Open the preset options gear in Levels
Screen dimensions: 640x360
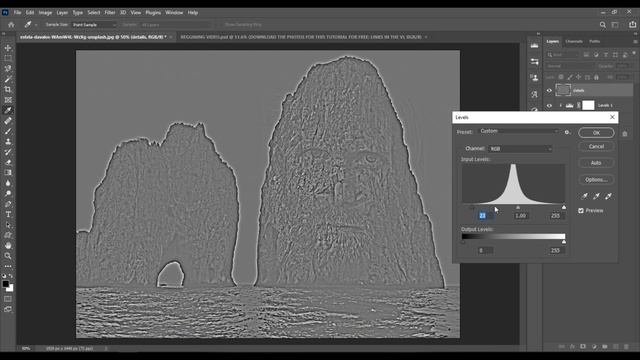567,132
